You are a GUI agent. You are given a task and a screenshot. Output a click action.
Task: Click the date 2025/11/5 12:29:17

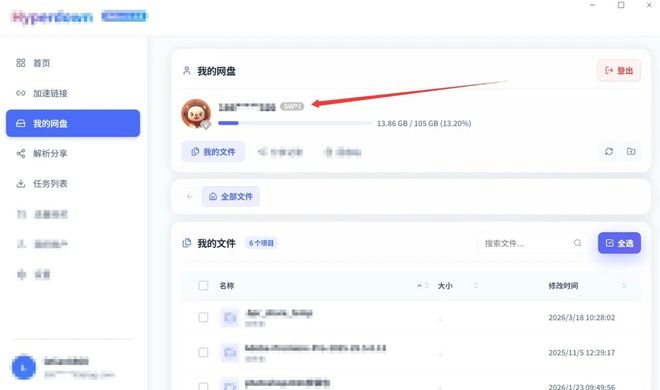click(582, 353)
